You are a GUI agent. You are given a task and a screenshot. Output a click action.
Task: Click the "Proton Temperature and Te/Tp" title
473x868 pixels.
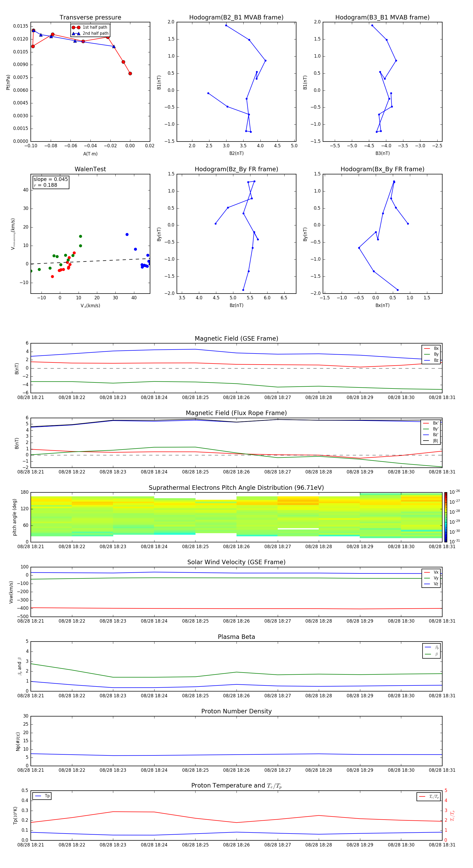[x=236, y=786]
